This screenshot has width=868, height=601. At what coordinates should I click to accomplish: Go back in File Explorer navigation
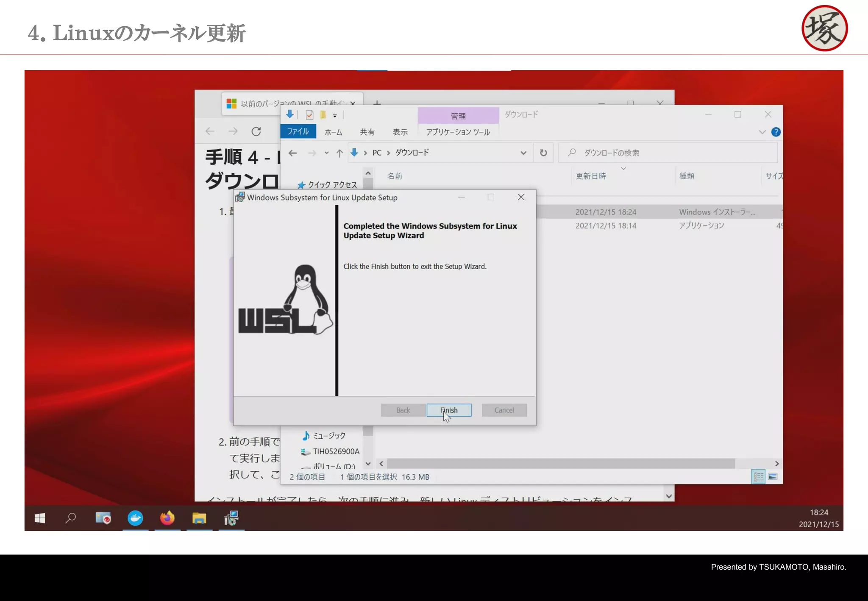pyautogui.click(x=292, y=153)
